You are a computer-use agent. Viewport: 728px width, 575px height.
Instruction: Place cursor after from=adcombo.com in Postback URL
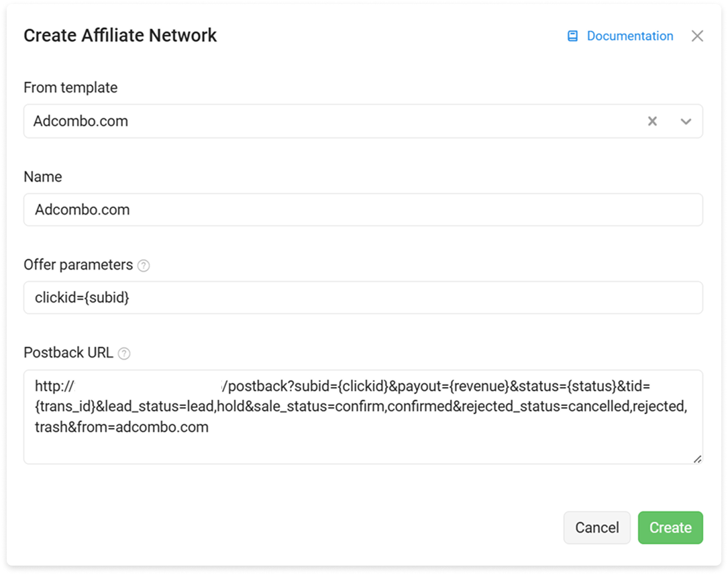click(x=210, y=427)
